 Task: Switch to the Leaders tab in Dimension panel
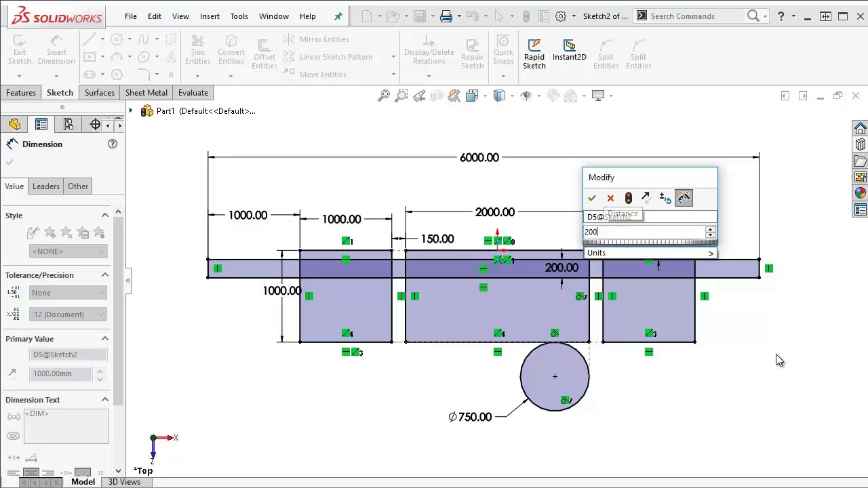46,186
